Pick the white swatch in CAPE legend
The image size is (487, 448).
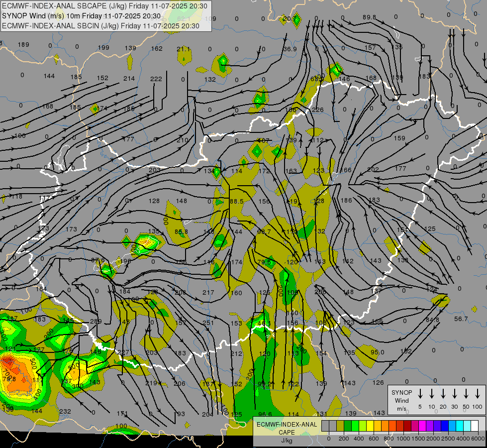(475, 426)
